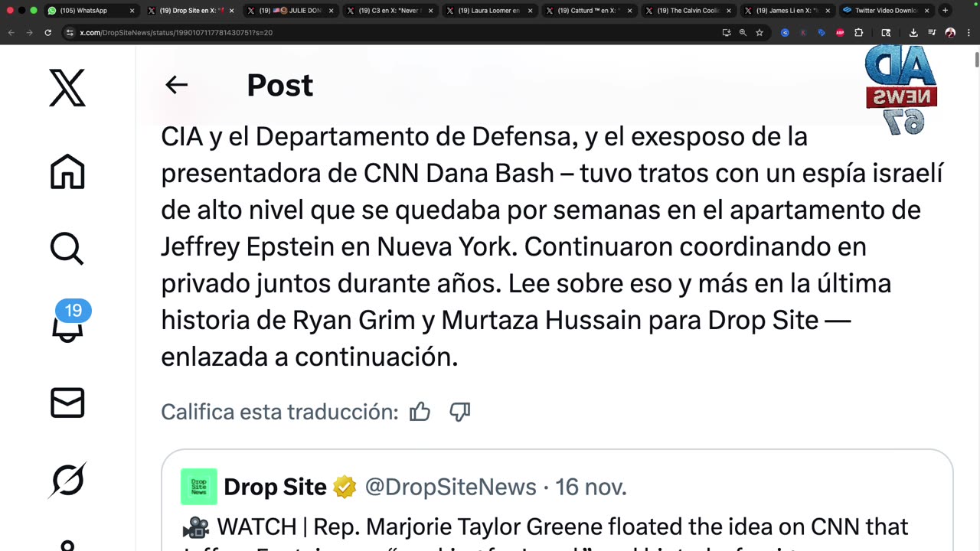Open the tab search side panel icon
980x551 pixels.
coord(886,33)
